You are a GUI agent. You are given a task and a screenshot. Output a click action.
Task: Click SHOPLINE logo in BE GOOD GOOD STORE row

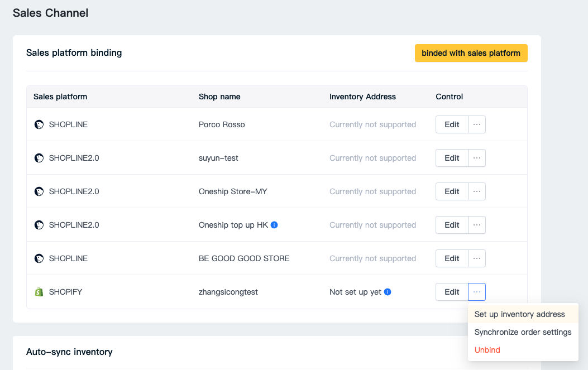(39, 258)
